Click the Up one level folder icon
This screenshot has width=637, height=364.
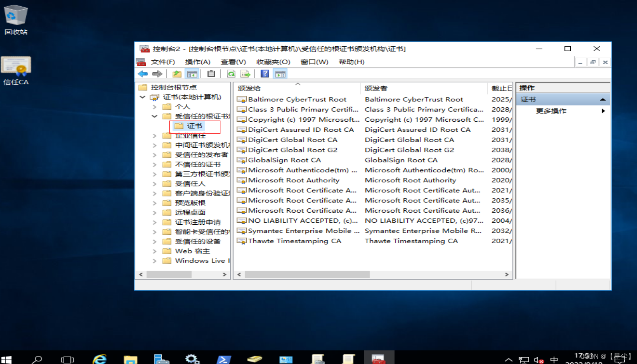(177, 74)
